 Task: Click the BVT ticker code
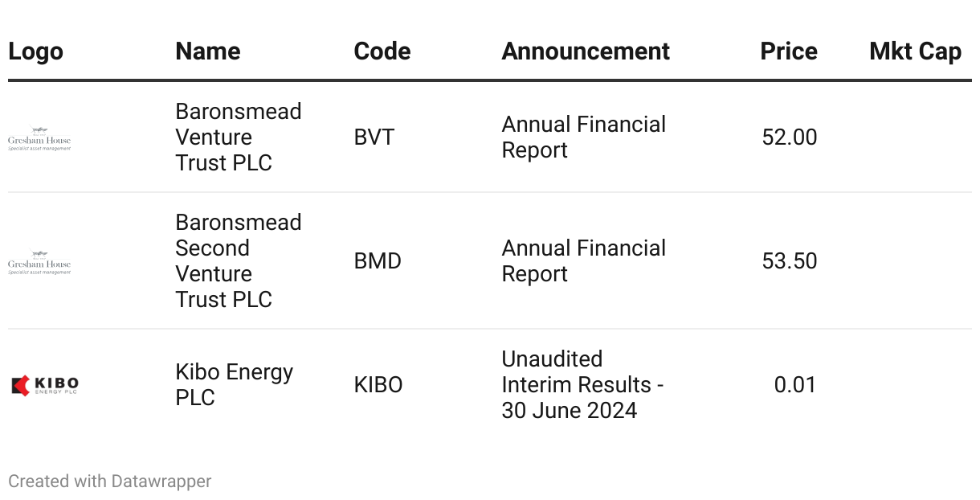[374, 137]
